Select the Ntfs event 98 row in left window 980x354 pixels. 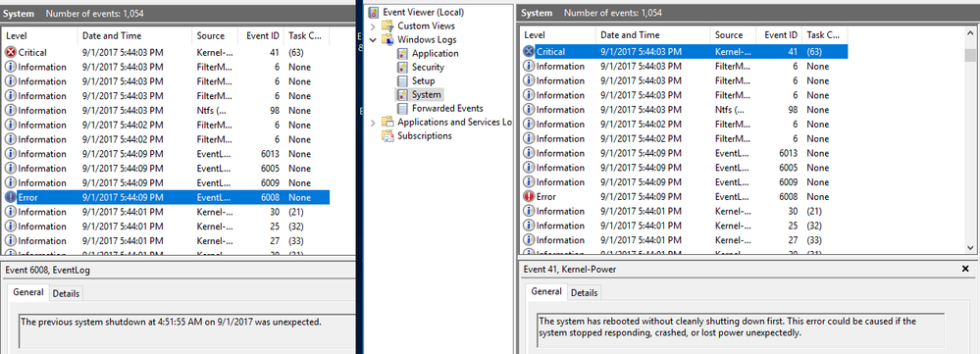pyautogui.click(x=166, y=111)
